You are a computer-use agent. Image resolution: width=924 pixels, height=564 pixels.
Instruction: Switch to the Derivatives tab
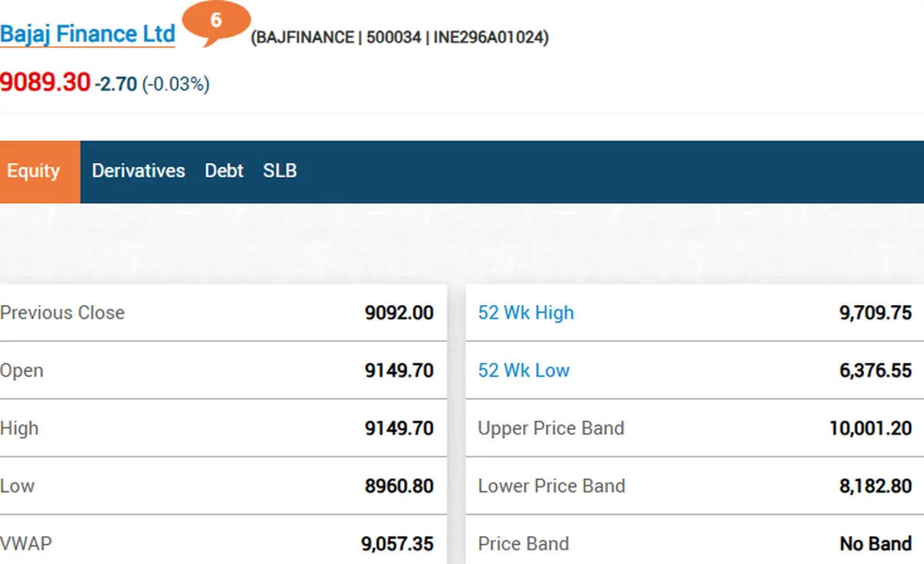(139, 171)
